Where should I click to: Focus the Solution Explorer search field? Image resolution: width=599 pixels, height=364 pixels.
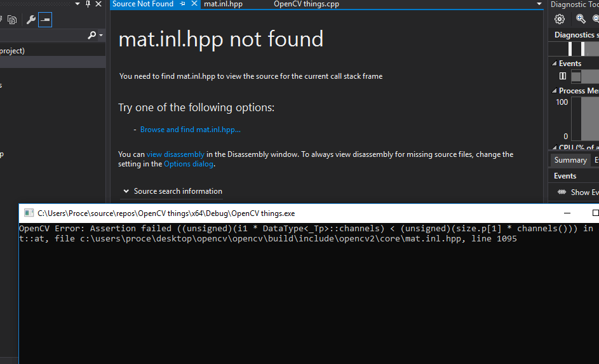click(43, 35)
